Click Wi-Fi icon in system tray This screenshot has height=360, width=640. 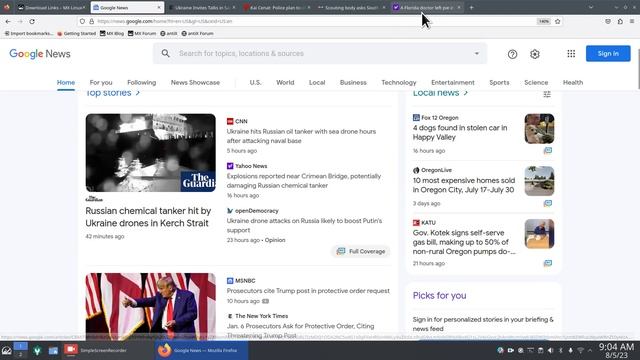point(580,350)
